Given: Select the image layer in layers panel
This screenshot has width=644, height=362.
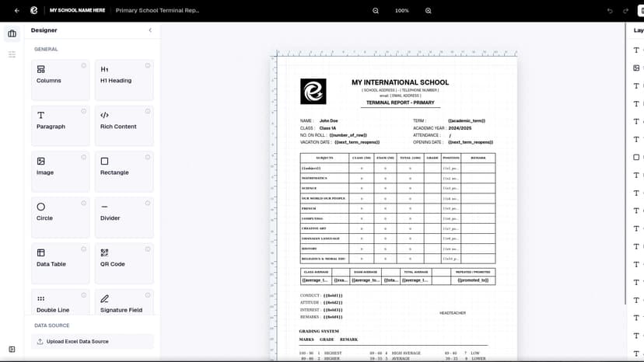Looking at the screenshot, I should coord(636,68).
